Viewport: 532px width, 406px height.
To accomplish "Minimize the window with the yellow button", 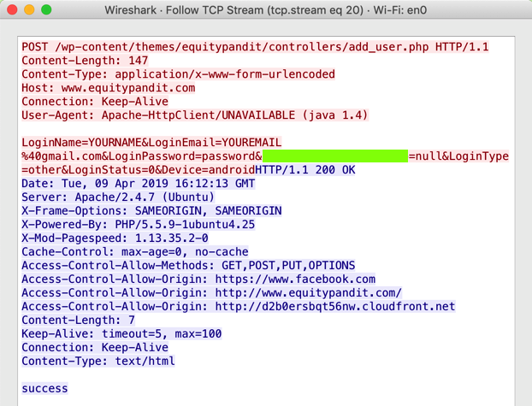I will click(29, 11).
